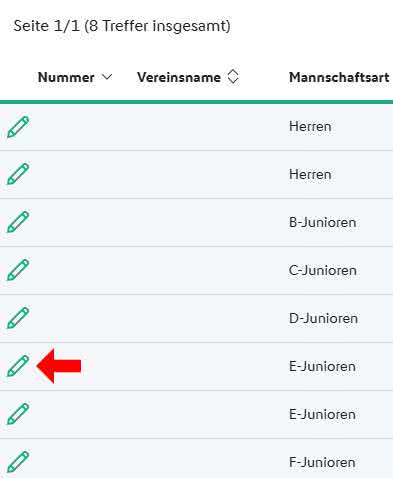This screenshot has width=393, height=478.
Task: Edit the C-Junioren team entry
Action: point(18,270)
